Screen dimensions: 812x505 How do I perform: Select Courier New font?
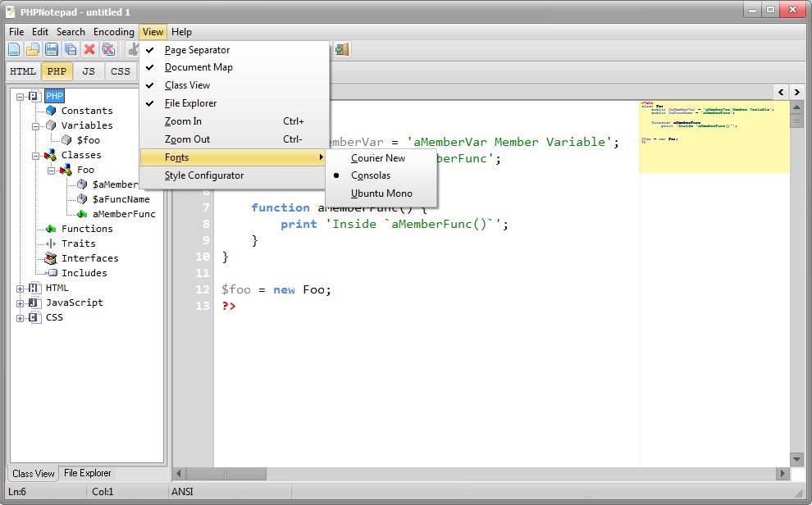click(381, 158)
